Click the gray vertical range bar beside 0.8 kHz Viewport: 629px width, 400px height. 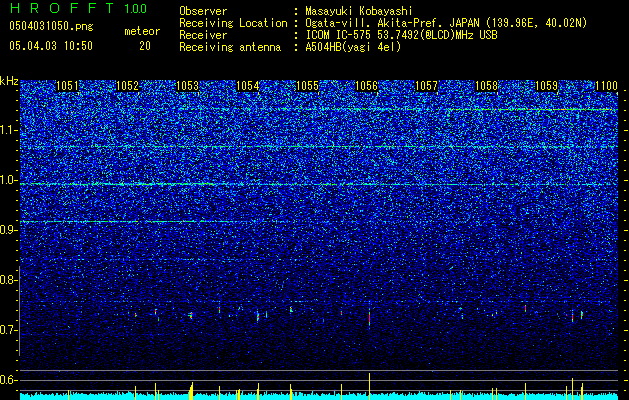[x=20, y=311]
